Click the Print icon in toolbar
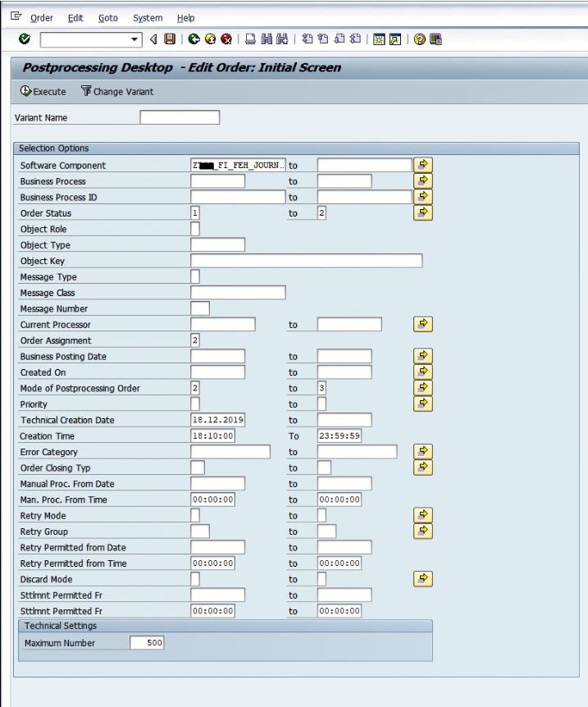Screen dimensions: 588x707 (250, 39)
